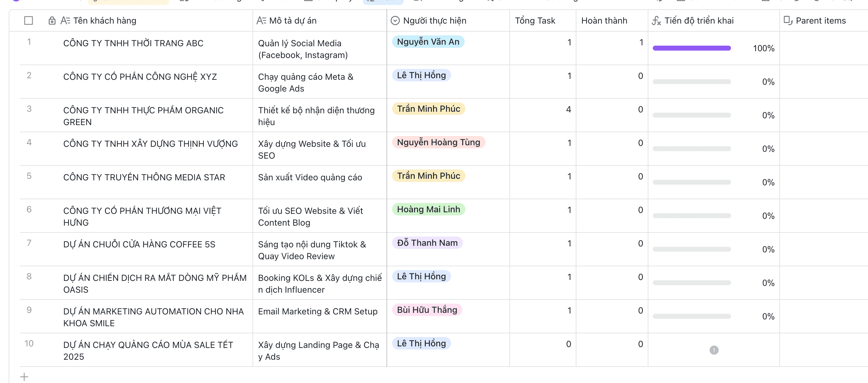This screenshot has width=868, height=383.
Task: Select row 7 via its row number
Action: pyautogui.click(x=29, y=243)
